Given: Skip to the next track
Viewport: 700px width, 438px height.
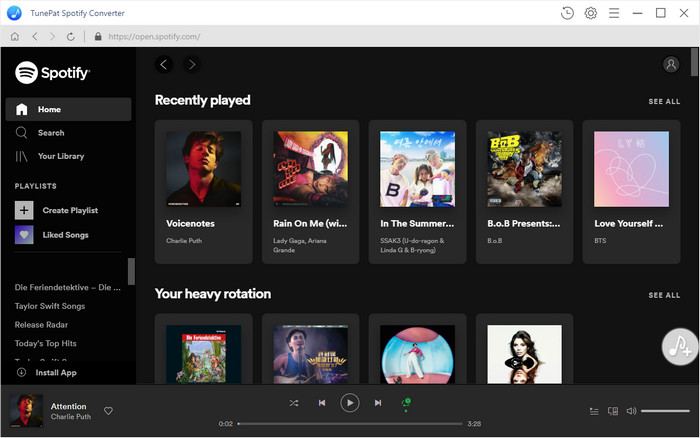Looking at the screenshot, I should click(377, 403).
